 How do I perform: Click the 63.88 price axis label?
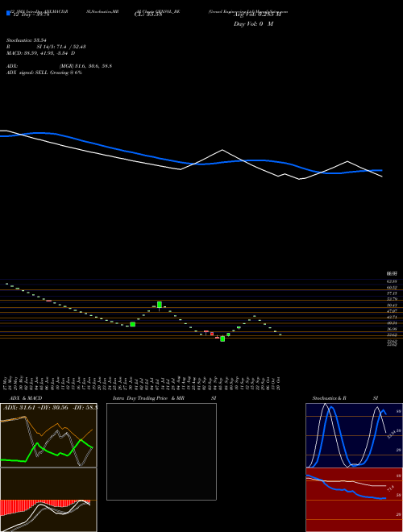[x=392, y=281]
